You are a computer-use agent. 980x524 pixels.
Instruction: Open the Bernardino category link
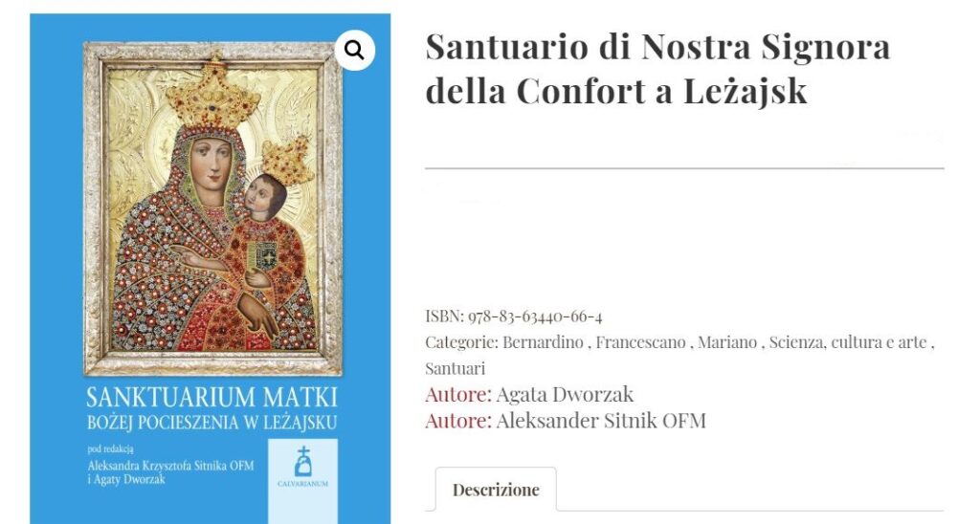pyautogui.click(x=540, y=342)
